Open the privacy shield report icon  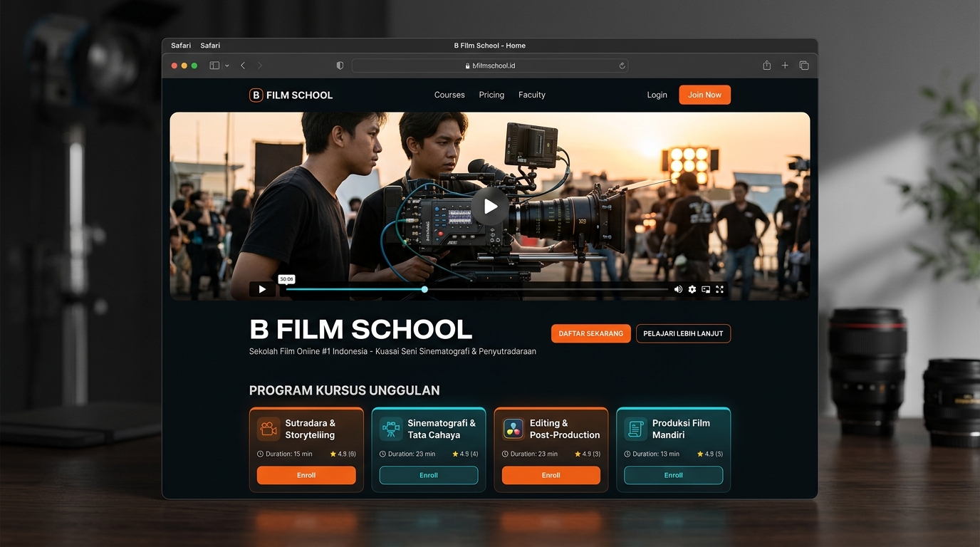340,66
